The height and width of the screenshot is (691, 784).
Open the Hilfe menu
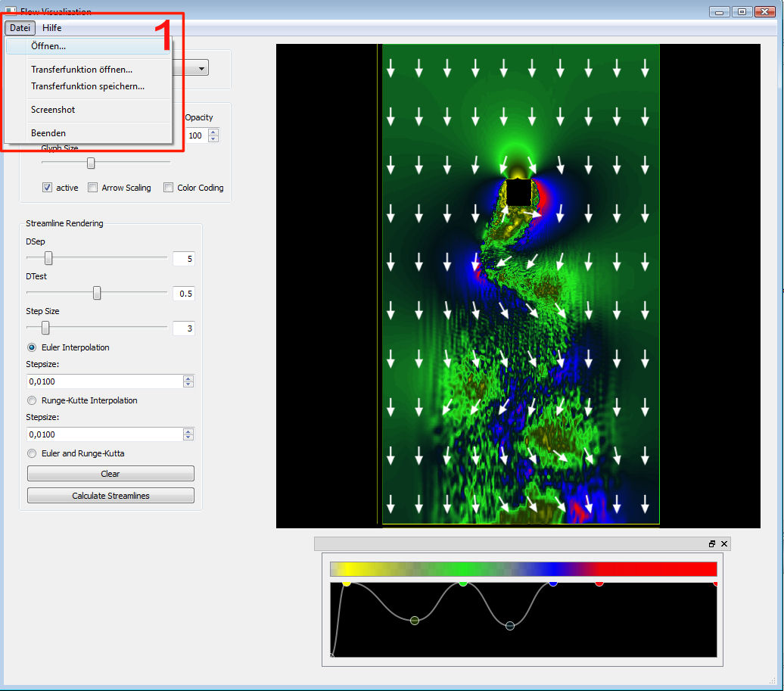point(52,28)
